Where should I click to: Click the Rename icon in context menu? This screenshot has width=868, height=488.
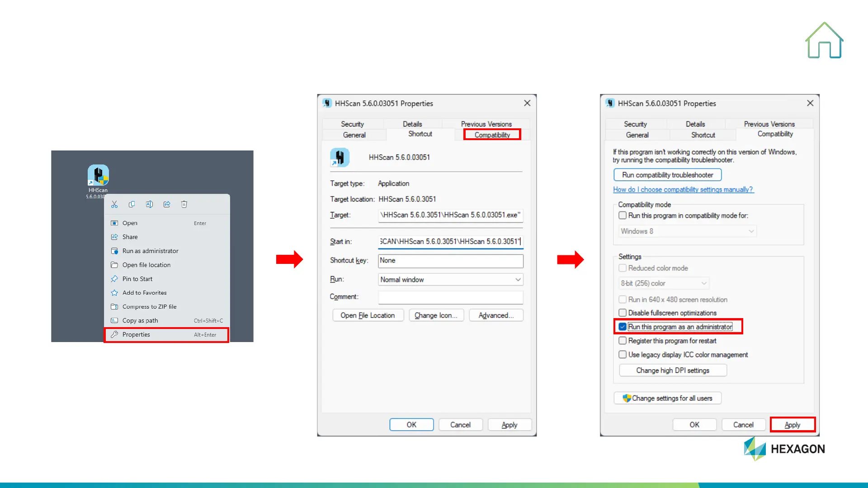pyautogui.click(x=149, y=204)
